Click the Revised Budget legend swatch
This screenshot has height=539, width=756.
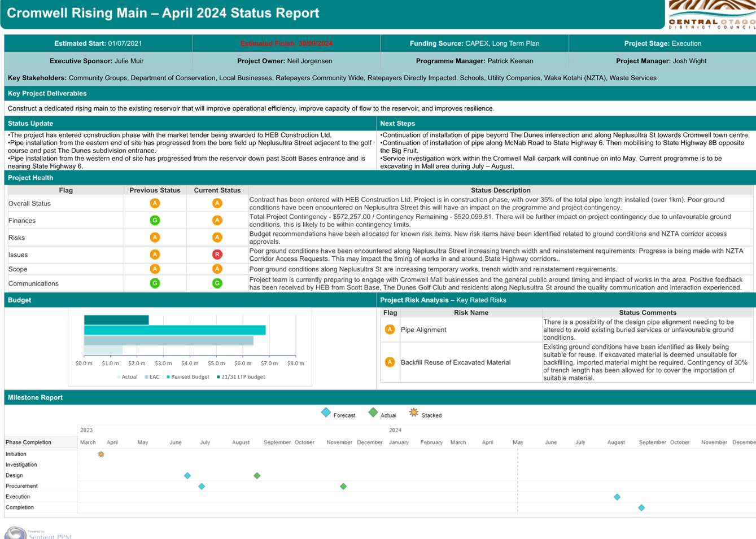(168, 377)
